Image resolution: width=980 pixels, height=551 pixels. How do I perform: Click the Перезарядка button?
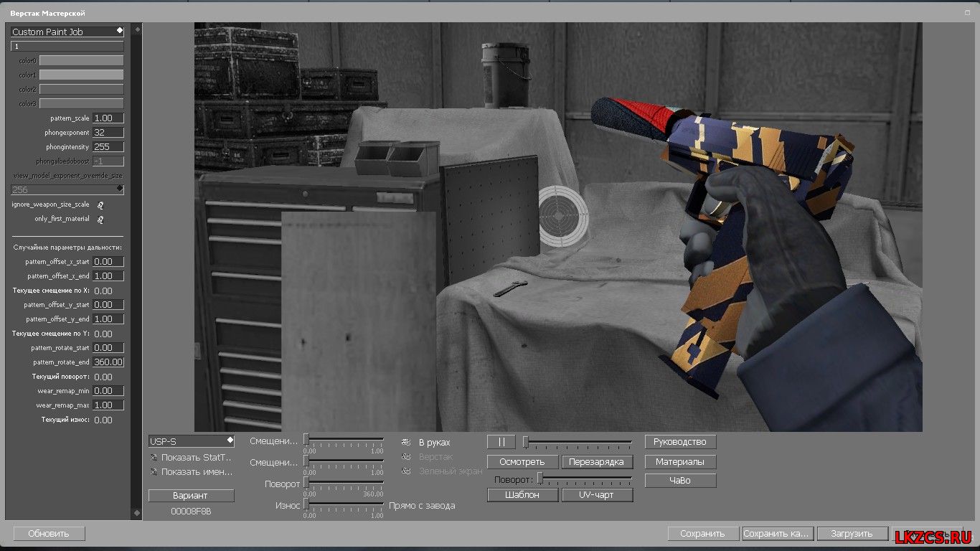597,462
